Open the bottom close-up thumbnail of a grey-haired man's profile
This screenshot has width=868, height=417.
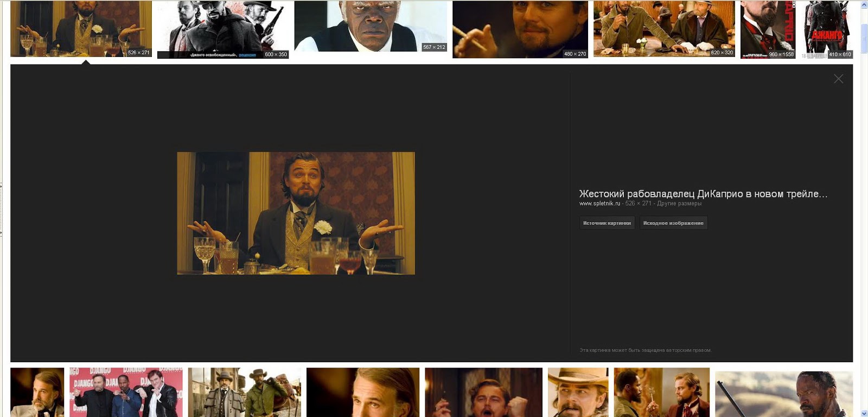tap(362, 392)
